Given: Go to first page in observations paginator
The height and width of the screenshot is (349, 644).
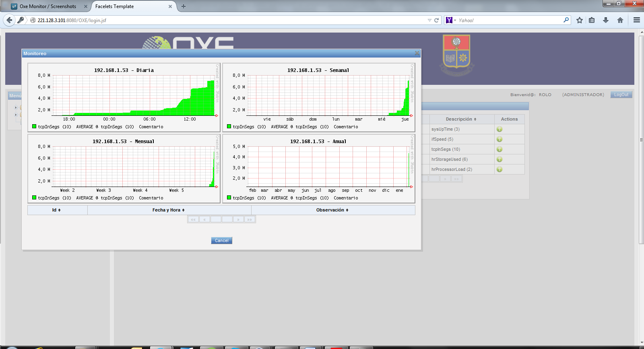Looking at the screenshot, I should coord(193,220).
